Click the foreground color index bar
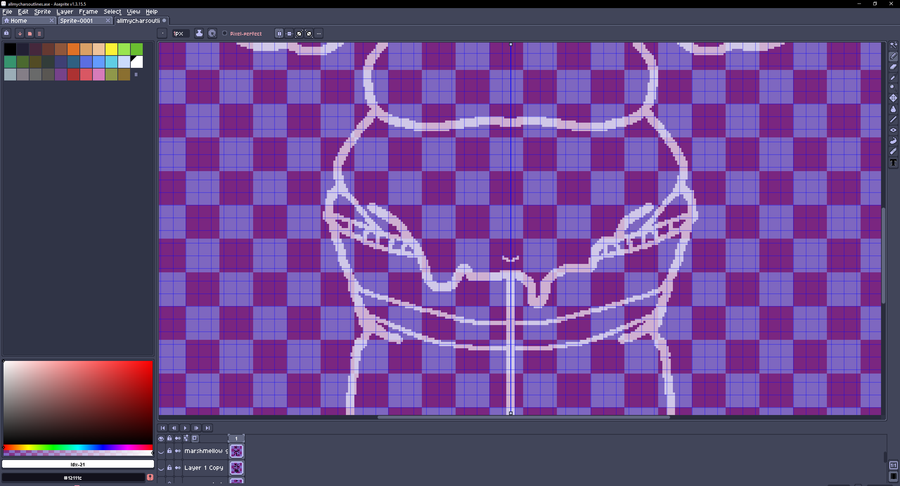 77,464
